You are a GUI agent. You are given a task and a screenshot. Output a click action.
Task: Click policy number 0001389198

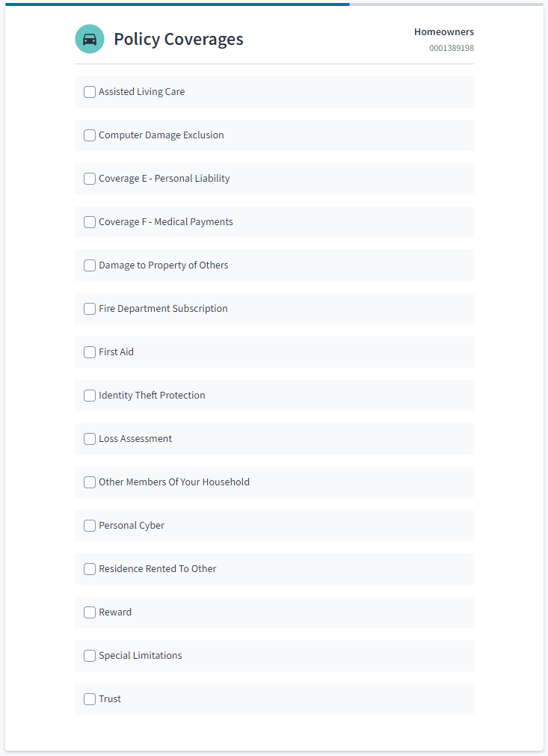(x=452, y=48)
